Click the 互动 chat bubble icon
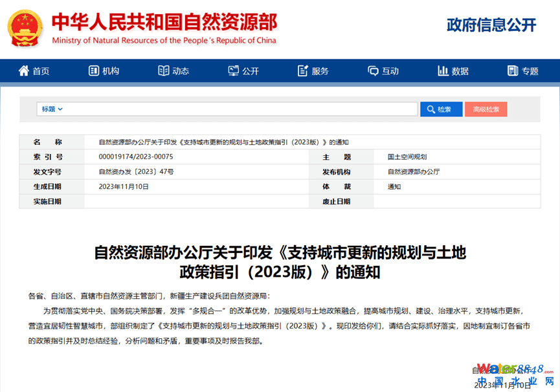The height and width of the screenshot is (392, 560). coord(373,71)
